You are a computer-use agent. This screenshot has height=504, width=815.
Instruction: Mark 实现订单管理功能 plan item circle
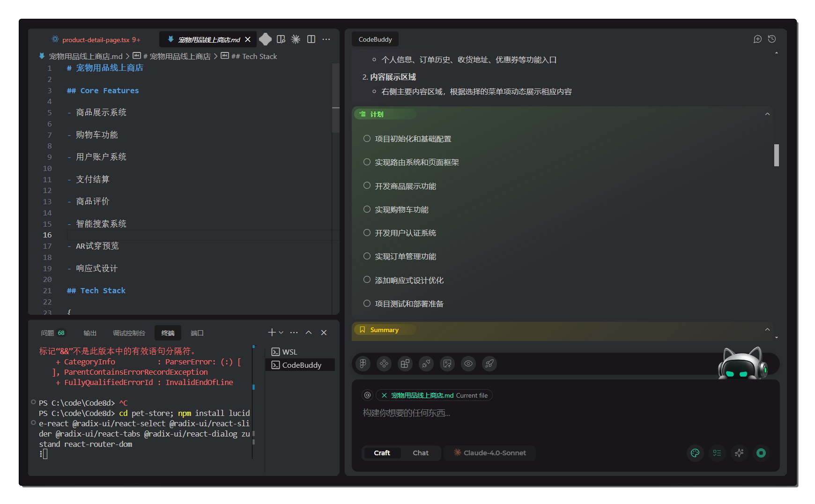click(x=367, y=256)
